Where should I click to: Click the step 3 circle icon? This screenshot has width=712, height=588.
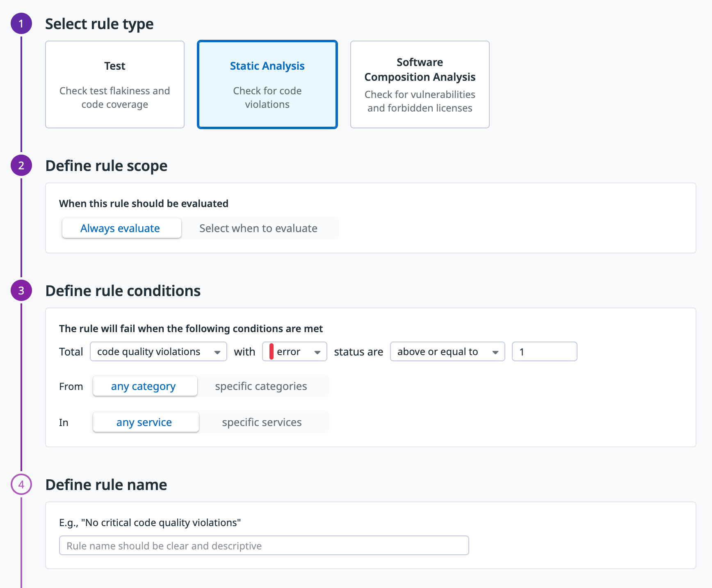(21, 291)
